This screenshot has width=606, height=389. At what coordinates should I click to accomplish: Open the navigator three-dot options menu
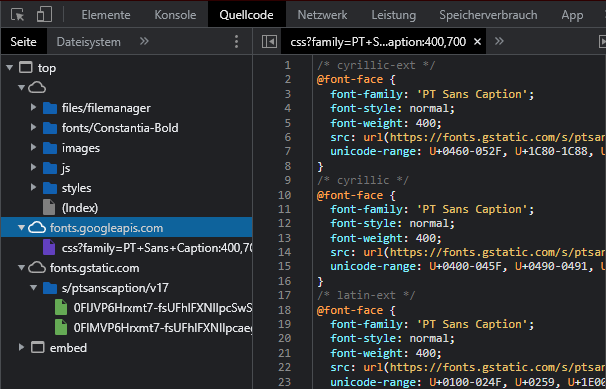click(237, 41)
